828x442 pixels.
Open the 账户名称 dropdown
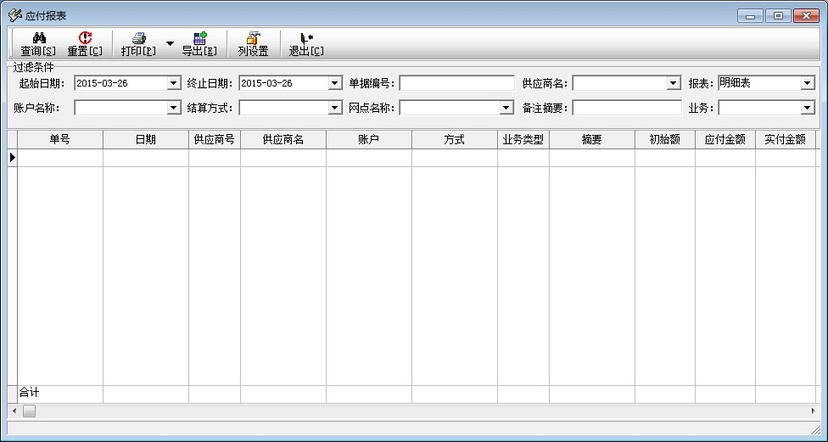pyautogui.click(x=173, y=108)
